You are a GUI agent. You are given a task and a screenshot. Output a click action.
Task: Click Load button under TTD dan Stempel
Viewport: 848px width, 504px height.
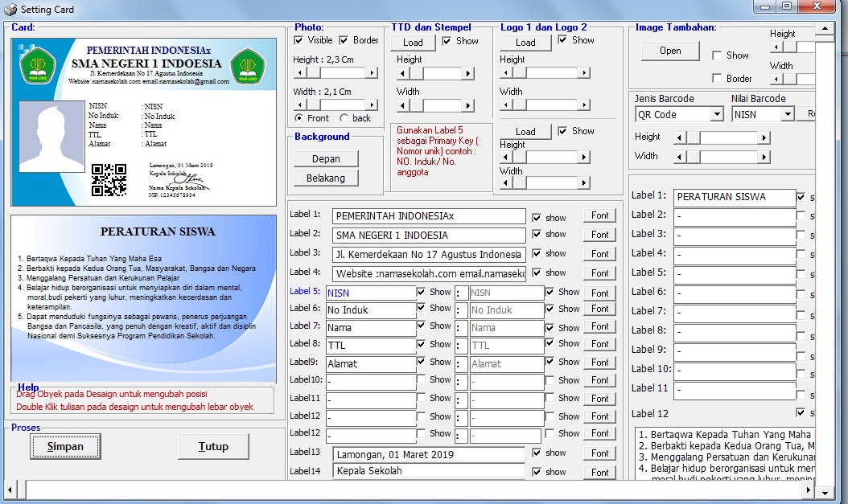tap(414, 43)
